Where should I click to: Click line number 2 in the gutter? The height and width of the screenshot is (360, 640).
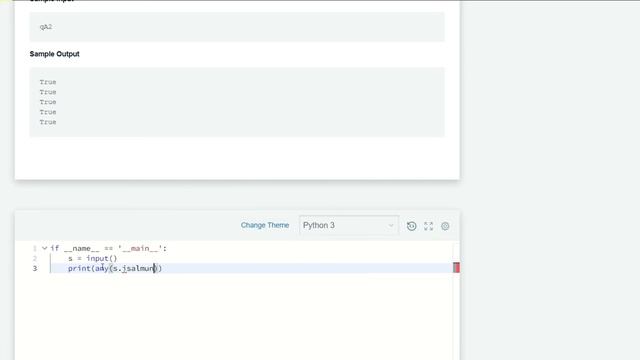point(35,258)
